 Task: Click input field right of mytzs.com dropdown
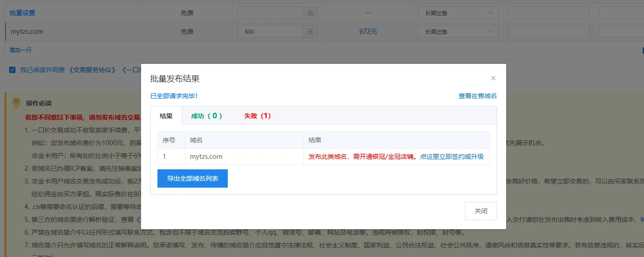[x=549, y=31]
